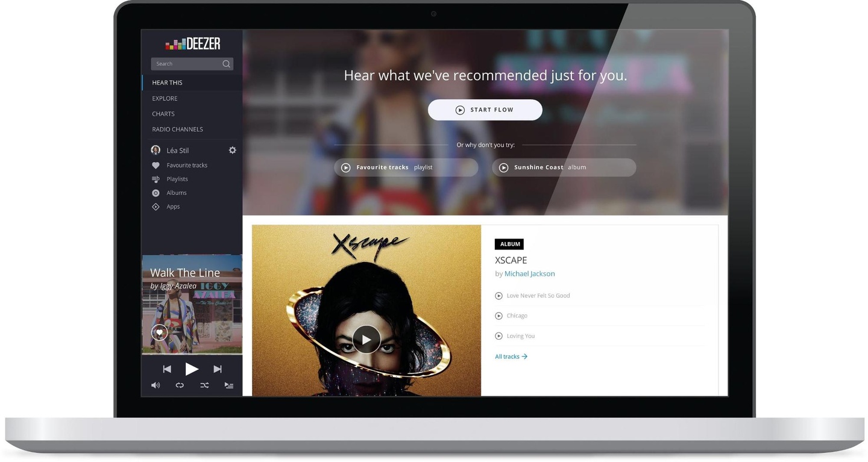Open Albums in the sidebar
868x462 pixels.
pos(177,193)
